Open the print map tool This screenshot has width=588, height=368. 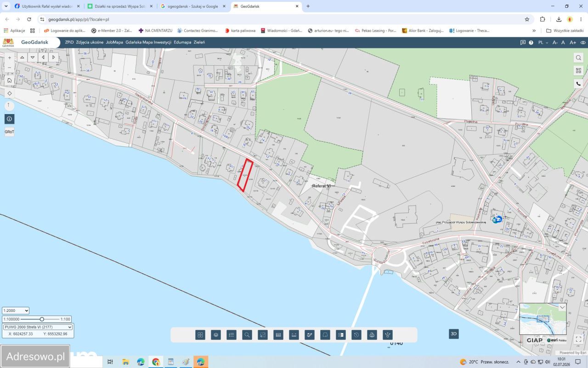pyautogui.click(x=372, y=335)
